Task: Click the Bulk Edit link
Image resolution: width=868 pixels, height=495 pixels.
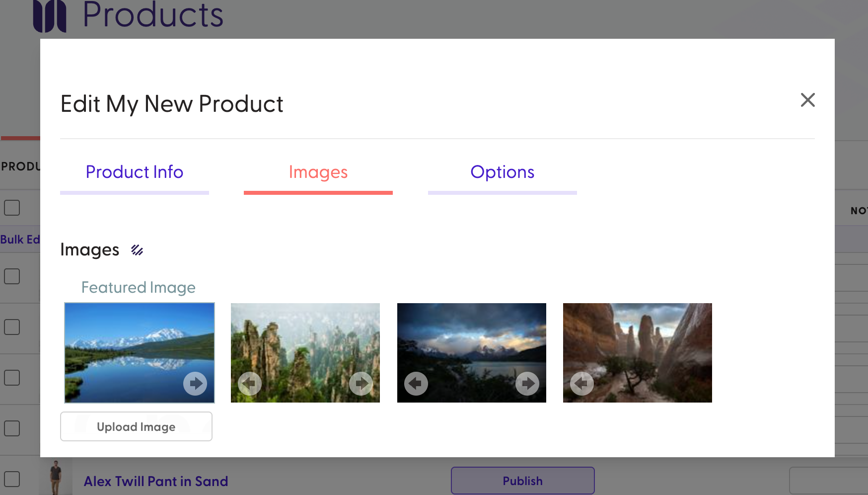Action: 20,240
